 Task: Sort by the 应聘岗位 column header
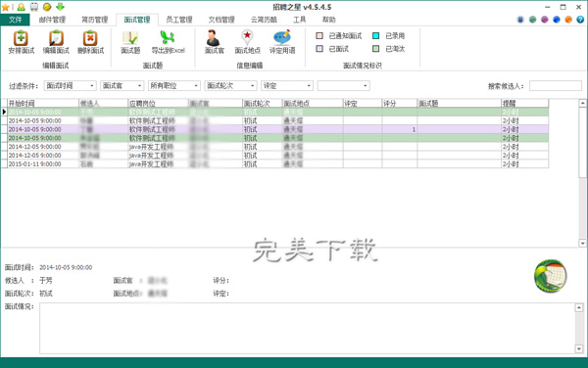[158, 103]
